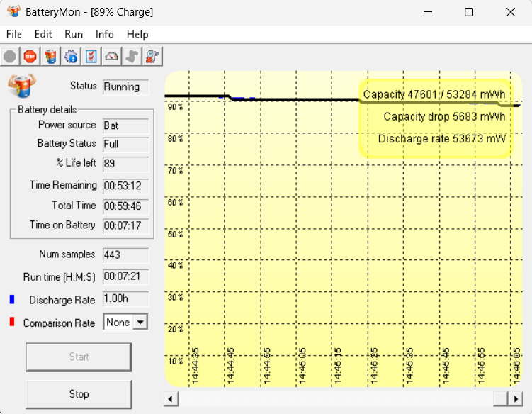Click the Power source field showing Bat
This screenshot has width=532, height=414.
pos(126,125)
